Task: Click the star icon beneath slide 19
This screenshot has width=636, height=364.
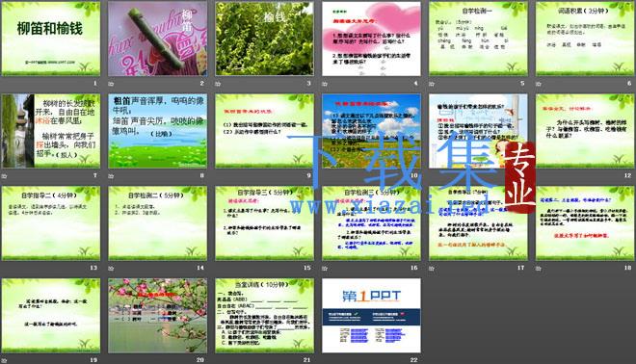Action: click(5, 360)
